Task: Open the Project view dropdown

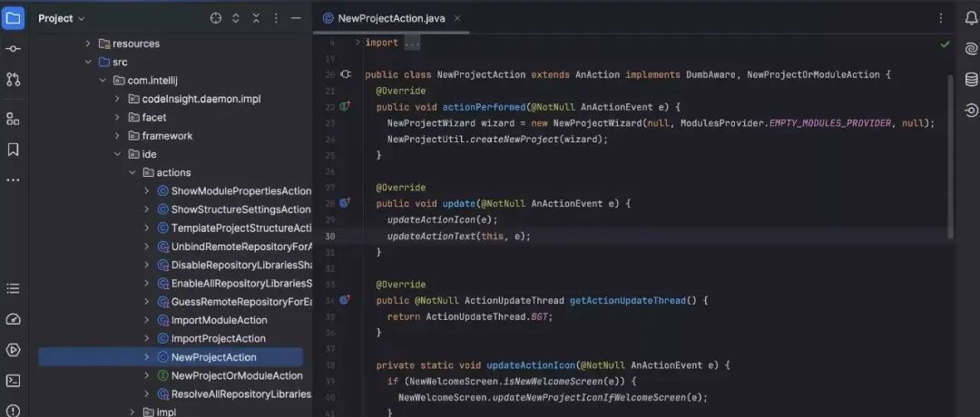Action: click(62, 18)
